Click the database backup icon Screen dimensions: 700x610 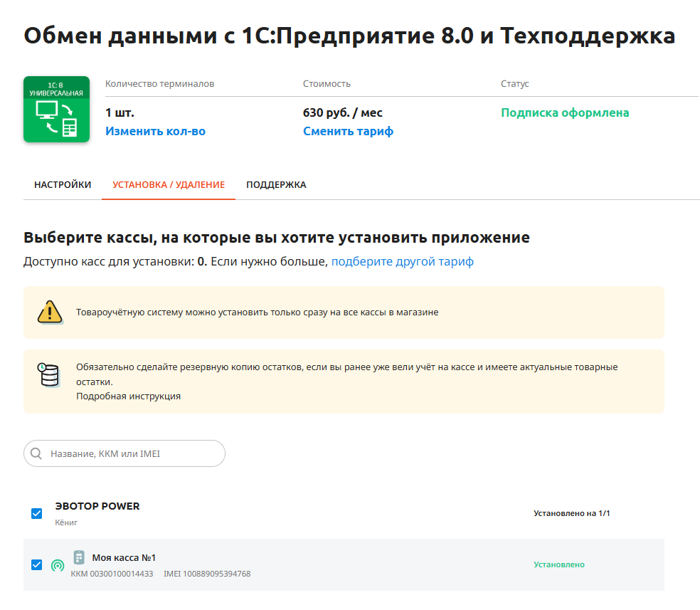pos(48,374)
